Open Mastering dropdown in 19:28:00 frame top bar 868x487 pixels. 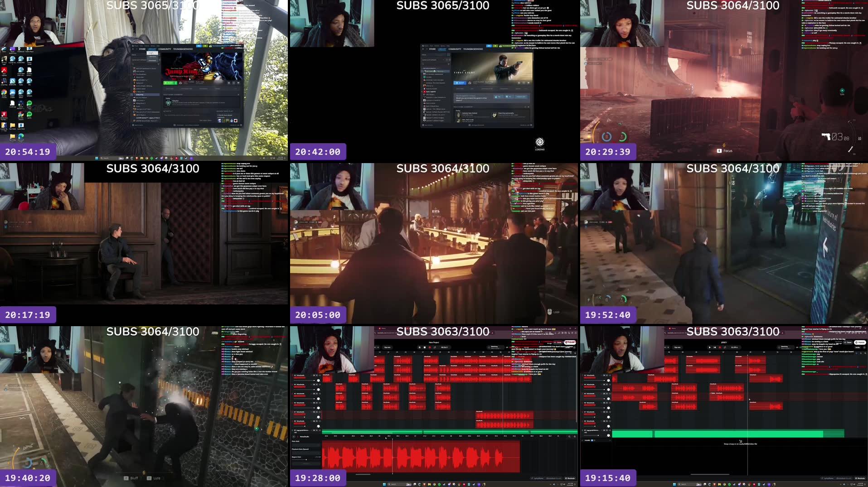point(496,347)
